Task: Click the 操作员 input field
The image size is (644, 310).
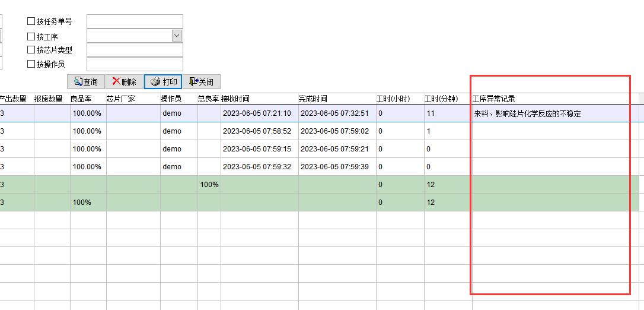Action: 135,64
